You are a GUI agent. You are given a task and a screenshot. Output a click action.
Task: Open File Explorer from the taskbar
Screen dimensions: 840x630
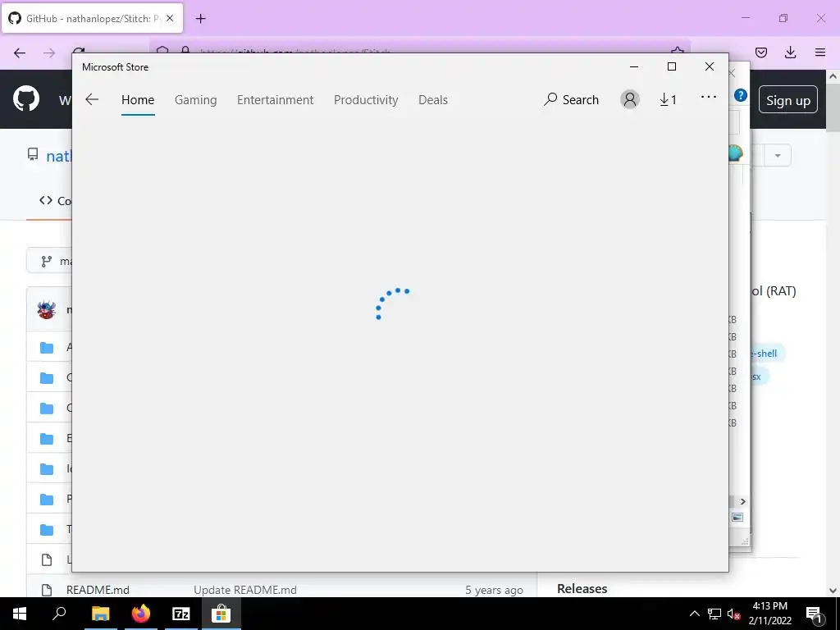(x=100, y=614)
